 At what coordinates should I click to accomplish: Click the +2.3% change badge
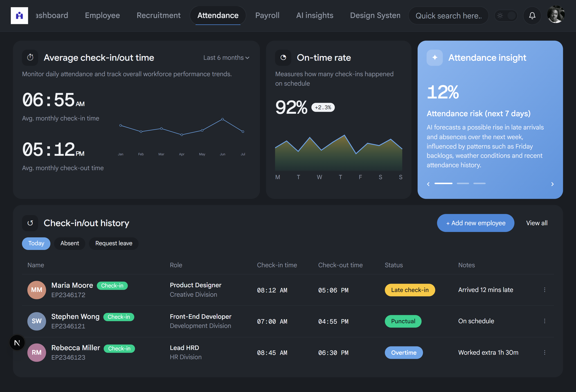coord(323,107)
